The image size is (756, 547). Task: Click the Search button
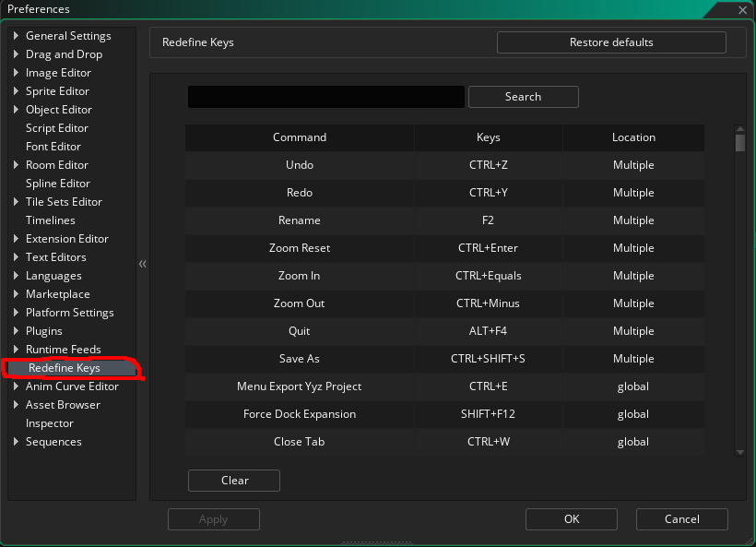(x=523, y=97)
